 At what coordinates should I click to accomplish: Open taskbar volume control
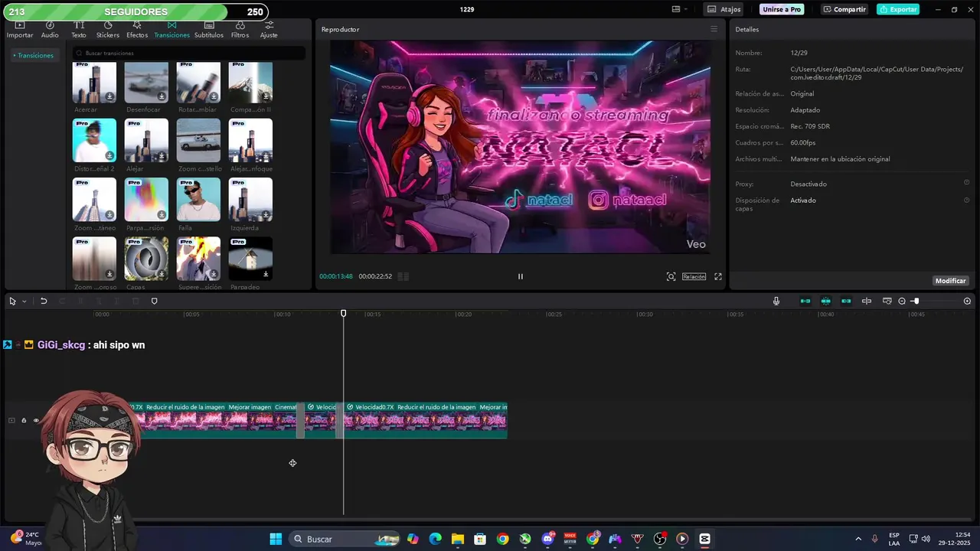pyautogui.click(x=926, y=539)
